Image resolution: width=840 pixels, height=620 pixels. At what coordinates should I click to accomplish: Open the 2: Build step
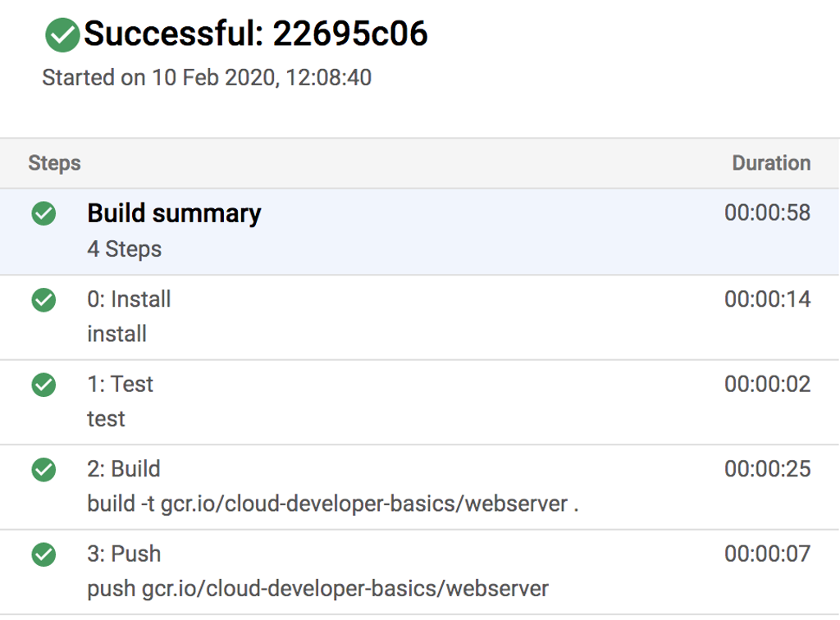coord(124,469)
